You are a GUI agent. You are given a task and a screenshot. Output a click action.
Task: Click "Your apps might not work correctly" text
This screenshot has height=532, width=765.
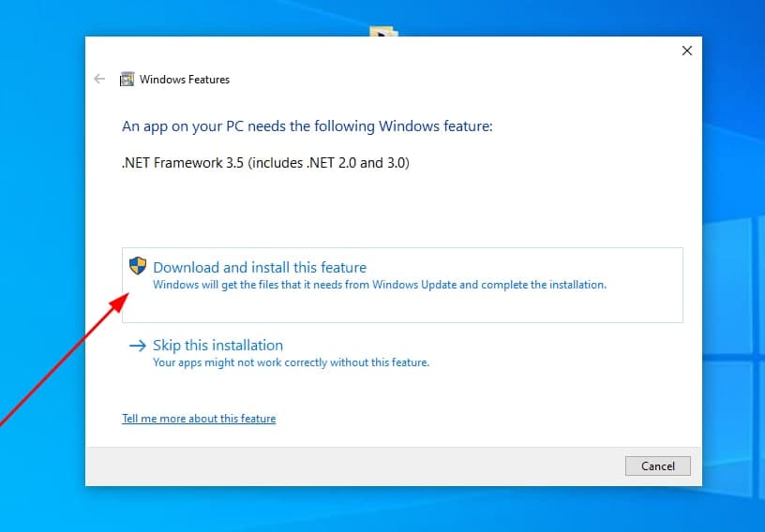coord(291,362)
